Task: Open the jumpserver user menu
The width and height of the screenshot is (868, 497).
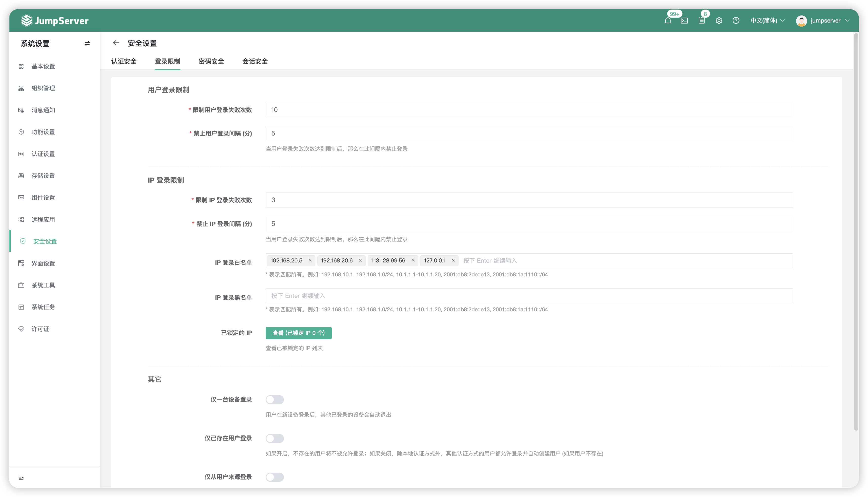Action: pos(823,21)
